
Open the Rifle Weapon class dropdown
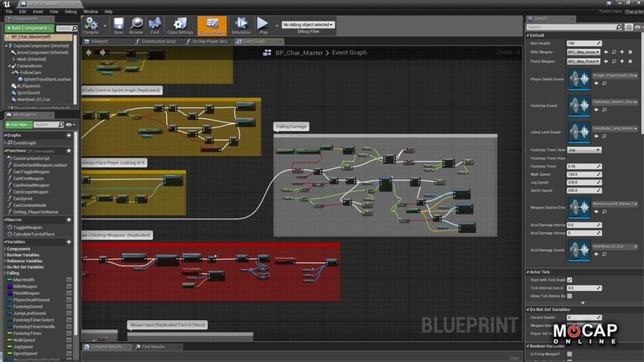(x=584, y=52)
